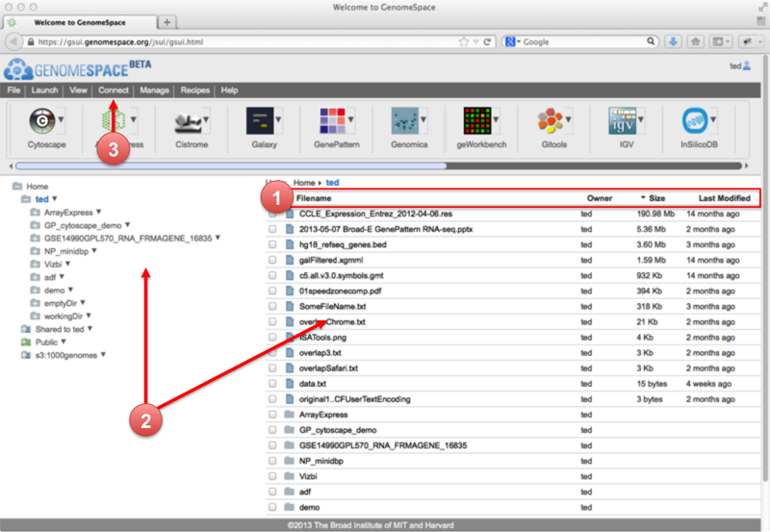Launch the IGV tool icon
The height and width of the screenshot is (532, 770).
(622, 120)
